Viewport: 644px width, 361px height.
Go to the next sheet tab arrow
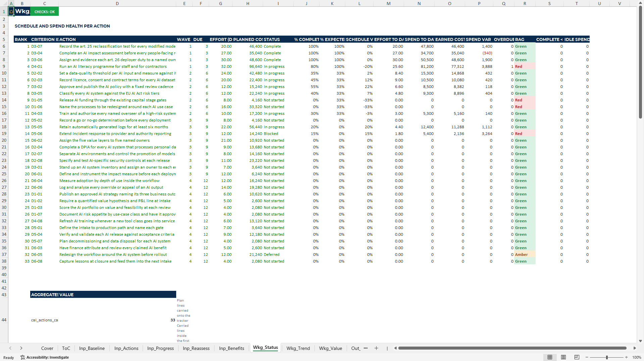coord(21,348)
